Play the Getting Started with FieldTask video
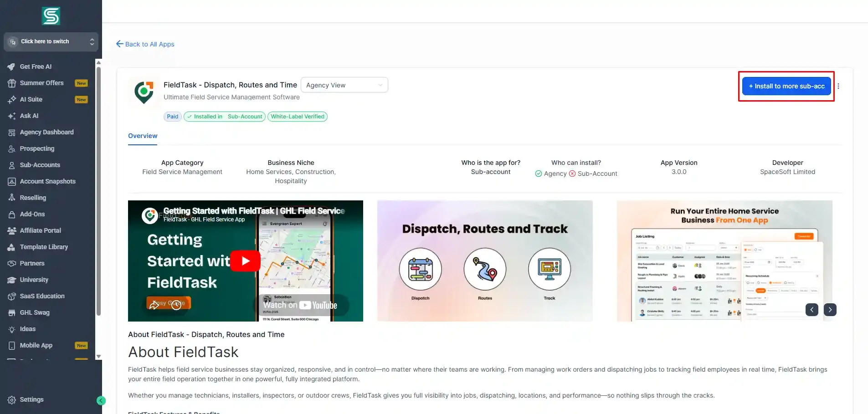The width and height of the screenshot is (868, 414). click(x=245, y=261)
